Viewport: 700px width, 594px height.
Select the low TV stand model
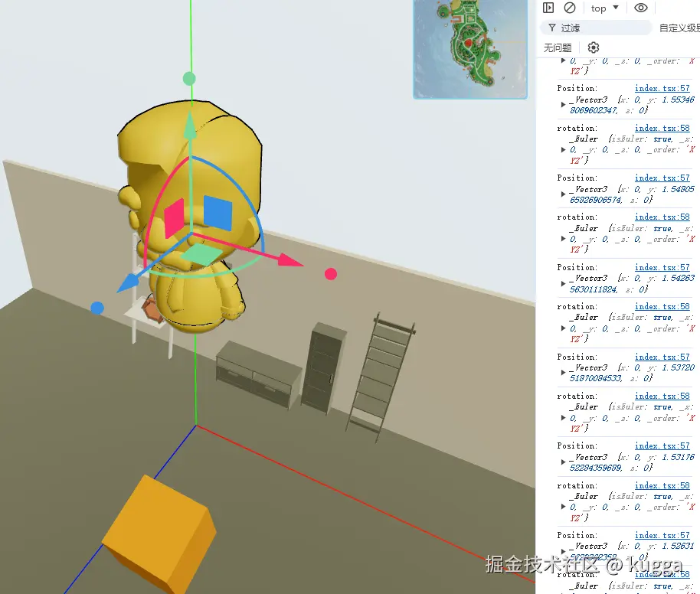pos(257,374)
